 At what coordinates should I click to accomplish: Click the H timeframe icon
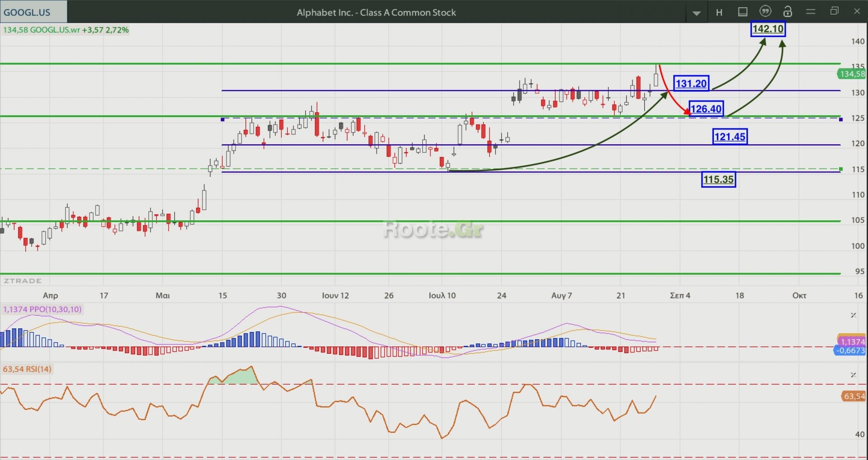click(719, 12)
